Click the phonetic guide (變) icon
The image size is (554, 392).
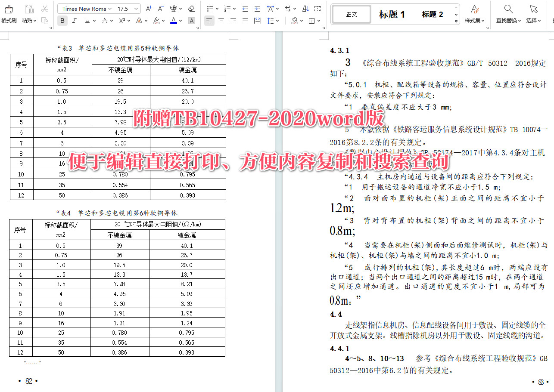173,9
